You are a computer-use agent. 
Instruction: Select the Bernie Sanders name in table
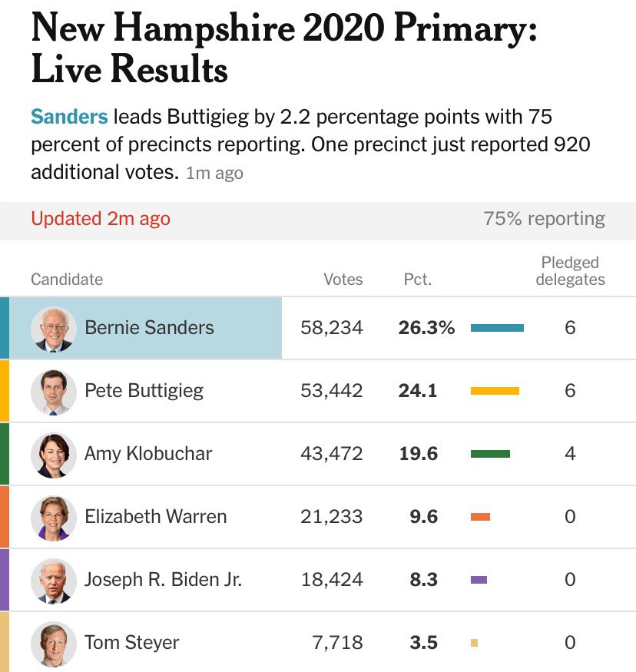click(x=149, y=327)
